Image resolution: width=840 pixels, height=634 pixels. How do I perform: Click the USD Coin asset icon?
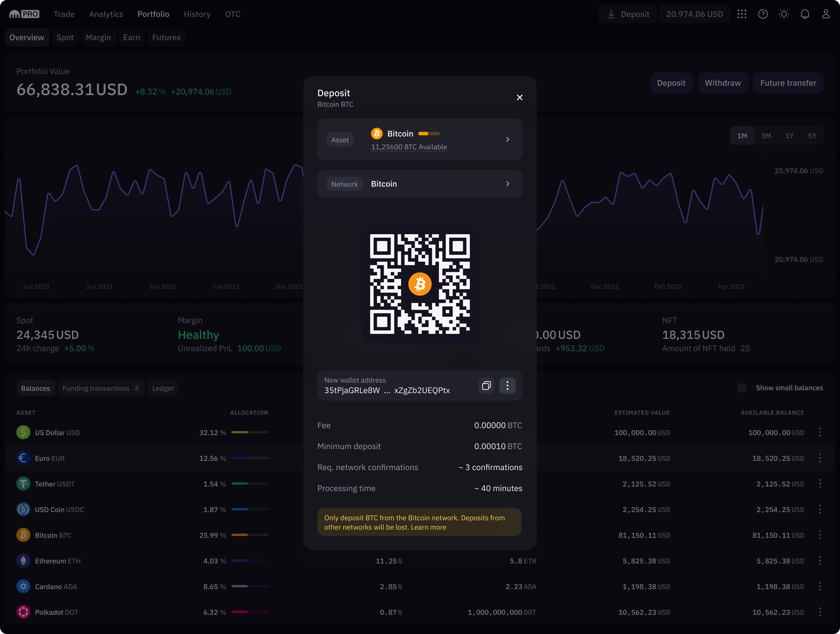[x=23, y=509]
